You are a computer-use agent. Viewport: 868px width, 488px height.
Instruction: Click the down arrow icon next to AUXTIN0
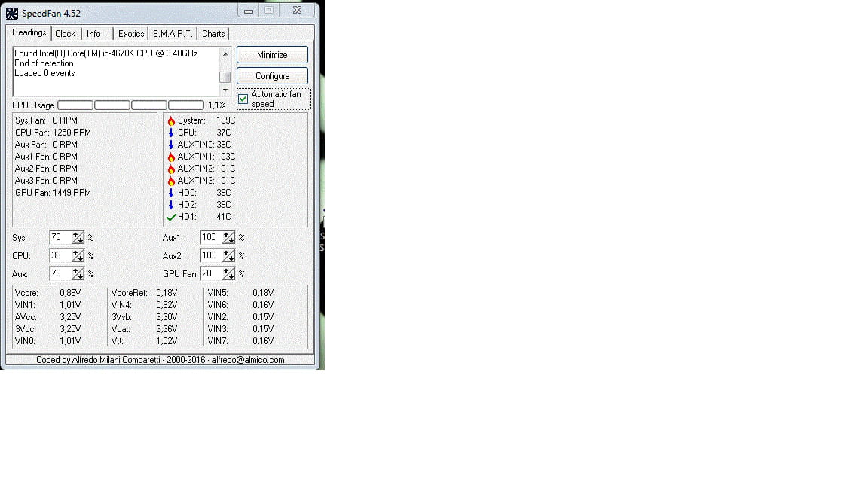coord(171,145)
